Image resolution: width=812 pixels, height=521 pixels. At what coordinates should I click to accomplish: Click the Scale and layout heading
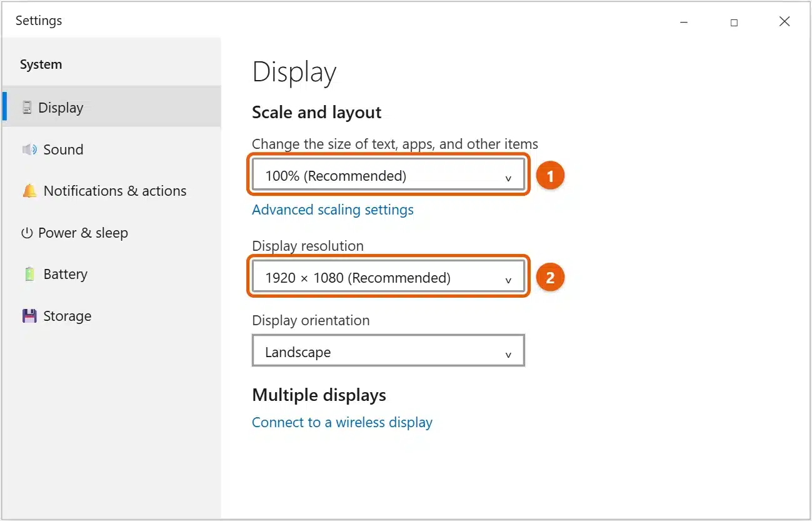[x=316, y=113]
